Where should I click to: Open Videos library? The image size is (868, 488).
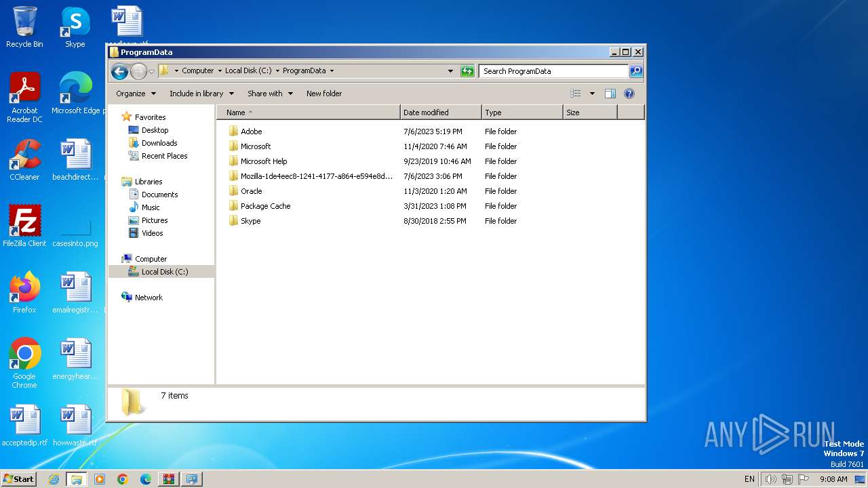[152, 233]
